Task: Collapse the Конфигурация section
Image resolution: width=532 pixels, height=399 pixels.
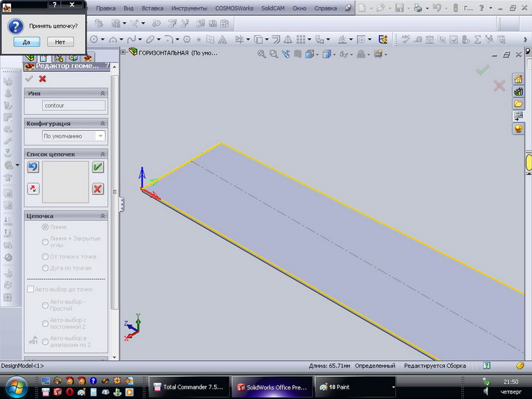Action: point(103,123)
